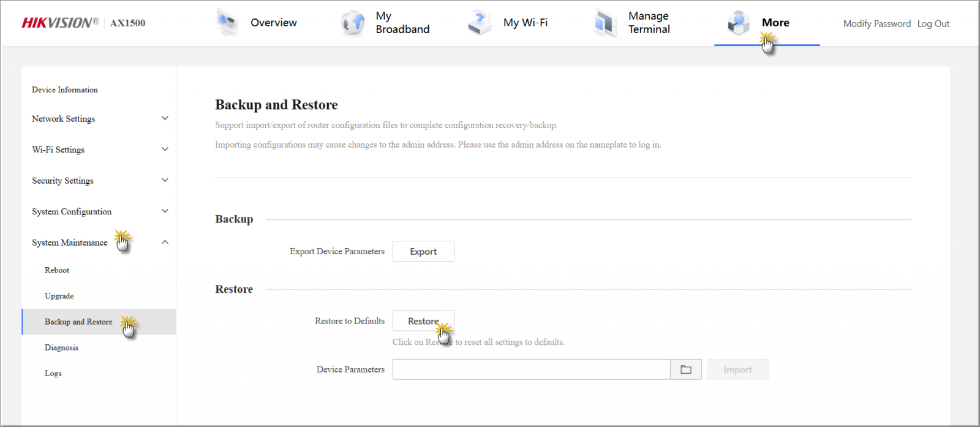Click the Manage Terminal devices icon
This screenshot has height=427, width=980.
pyautogui.click(x=605, y=23)
